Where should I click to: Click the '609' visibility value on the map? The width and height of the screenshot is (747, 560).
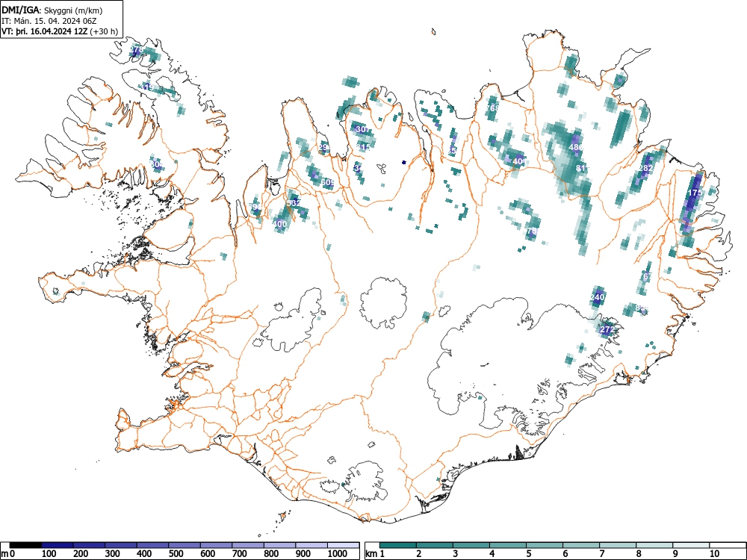click(328, 182)
